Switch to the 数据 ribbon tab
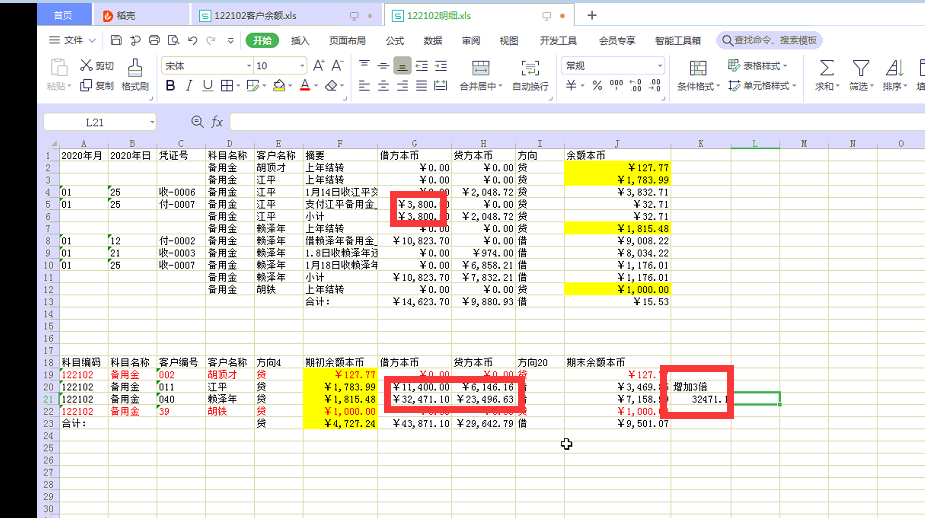Screen dimensions: 925x518 coord(432,40)
